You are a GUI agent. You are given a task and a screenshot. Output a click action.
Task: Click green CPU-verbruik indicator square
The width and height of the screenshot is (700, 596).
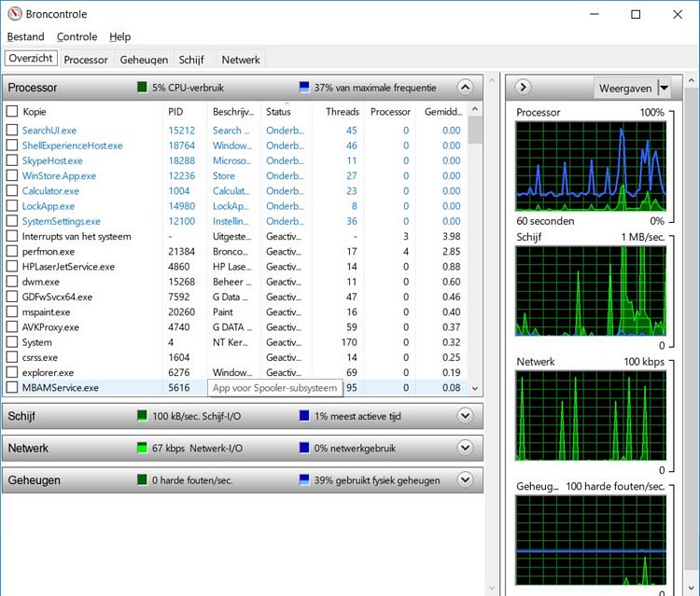[x=142, y=87]
